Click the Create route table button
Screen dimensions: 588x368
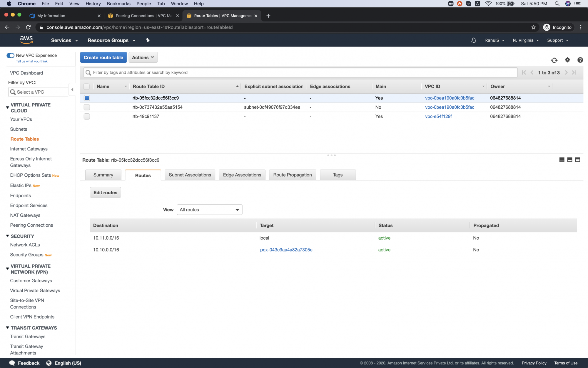click(x=103, y=57)
